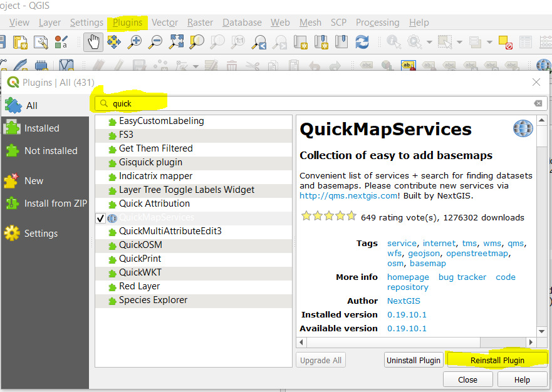The height and width of the screenshot is (392, 552).
Task: Click the Zoom Last icon
Action: click(x=259, y=42)
